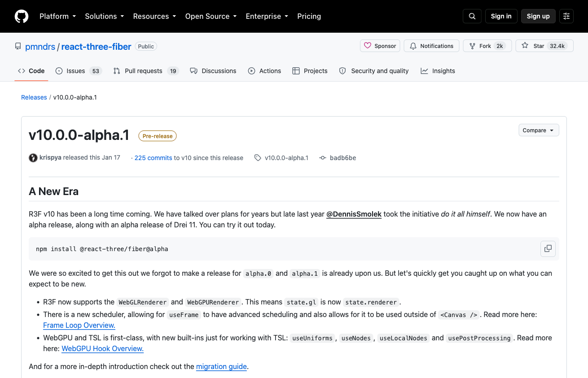The image size is (588, 378).
Task: Click the Fork icon
Action: tap(472, 46)
